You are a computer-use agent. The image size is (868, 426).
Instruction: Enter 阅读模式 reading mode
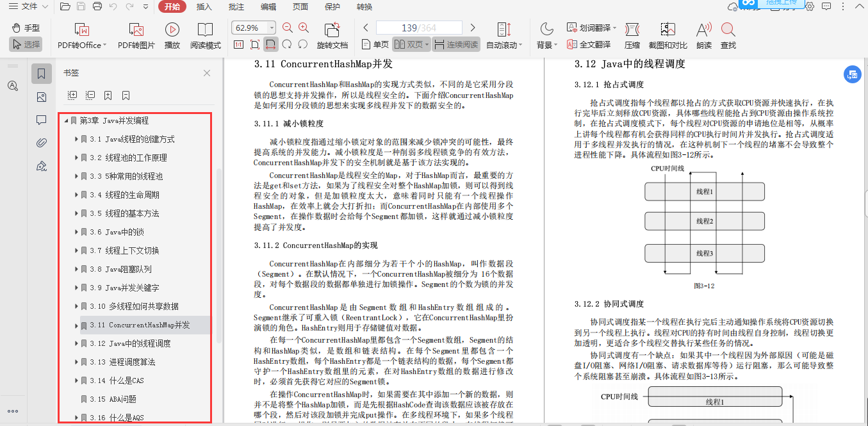pos(206,36)
